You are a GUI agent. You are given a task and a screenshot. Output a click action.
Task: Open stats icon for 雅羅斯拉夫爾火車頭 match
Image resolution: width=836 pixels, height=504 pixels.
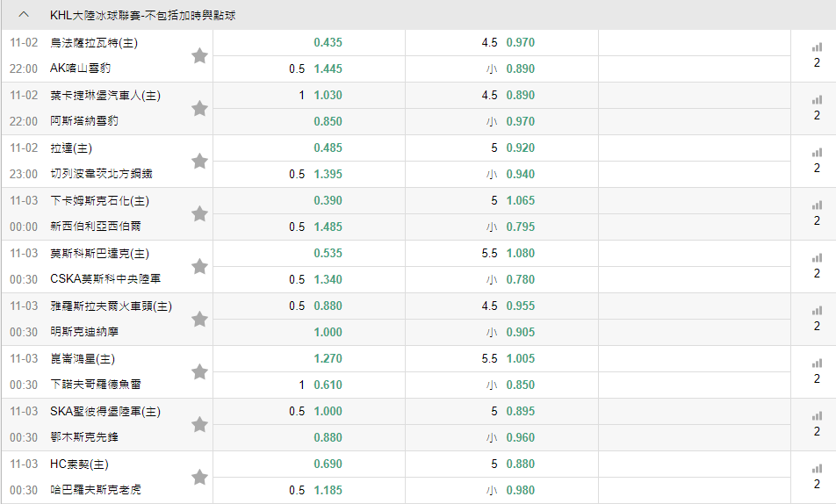[817, 311]
